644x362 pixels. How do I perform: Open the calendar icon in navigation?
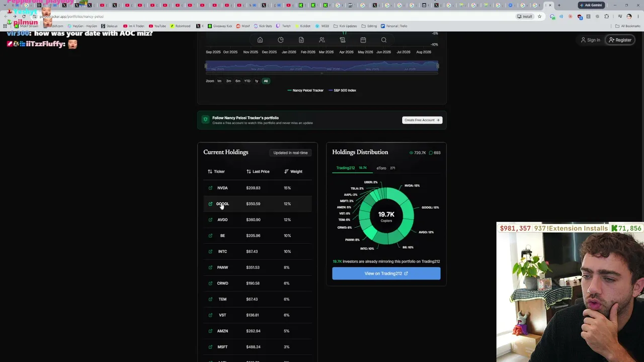tap(363, 40)
